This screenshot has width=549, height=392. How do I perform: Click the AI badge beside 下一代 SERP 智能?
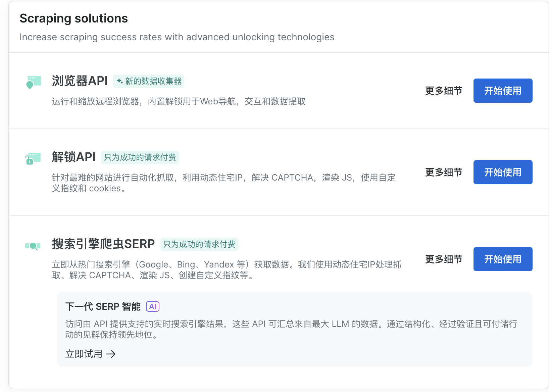click(x=153, y=306)
